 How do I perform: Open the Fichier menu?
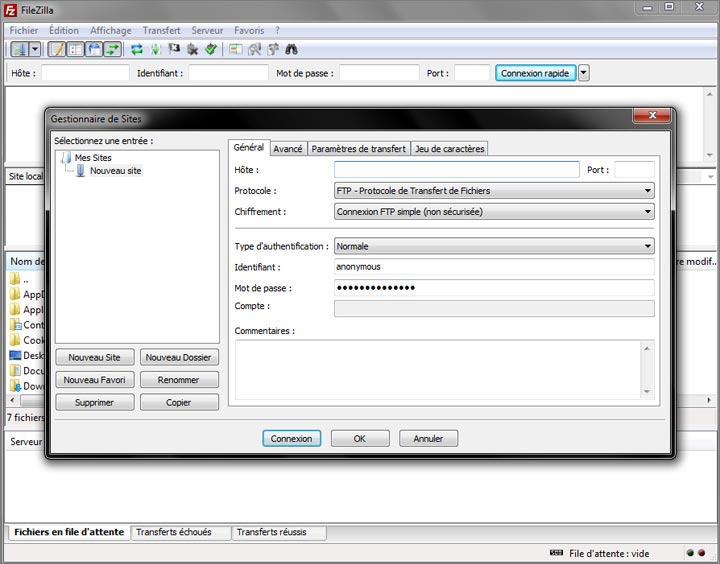23,30
